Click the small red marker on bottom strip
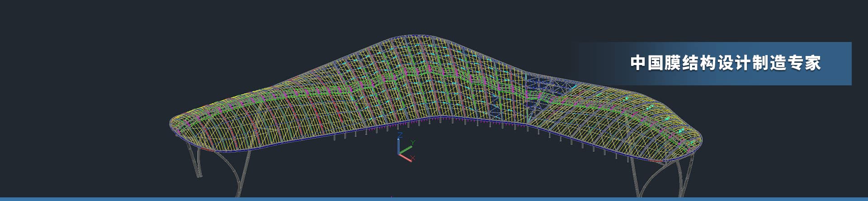 point(392,198)
